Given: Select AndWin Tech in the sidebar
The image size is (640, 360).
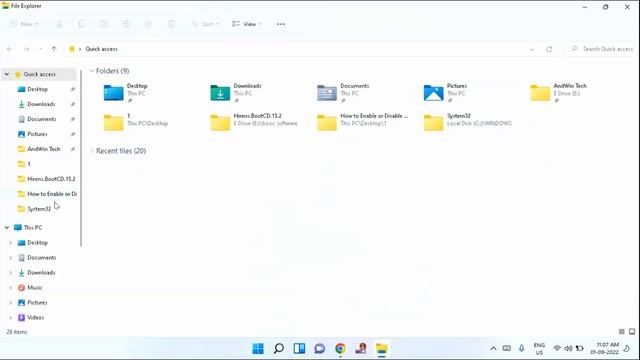Looking at the screenshot, I should coord(44,149).
